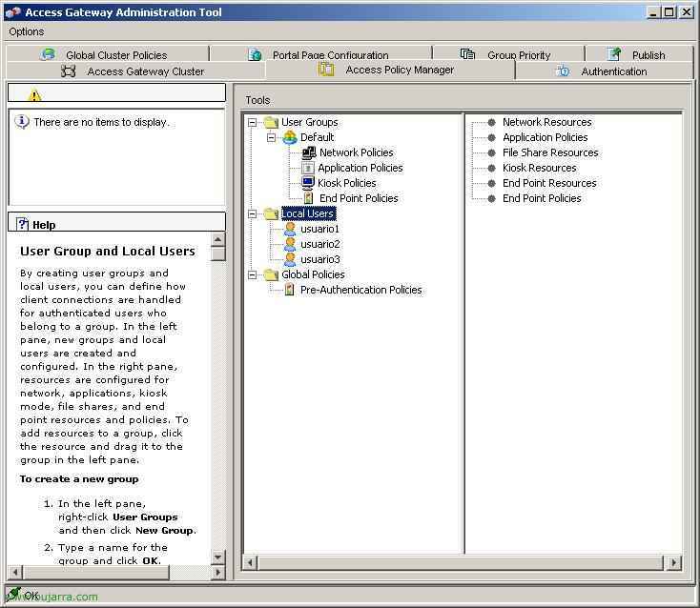This screenshot has height=608, width=700.
Task: Select user usuario2
Action: [x=320, y=244]
